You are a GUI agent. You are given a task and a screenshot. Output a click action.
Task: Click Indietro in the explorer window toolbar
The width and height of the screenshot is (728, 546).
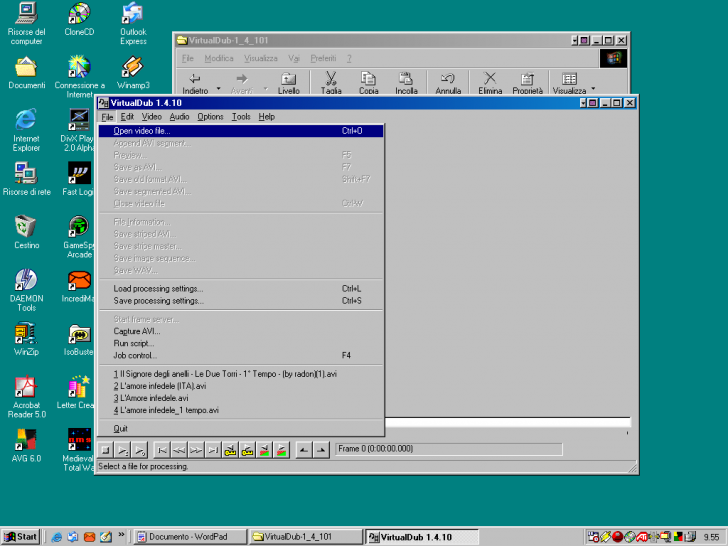click(x=195, y=84)
